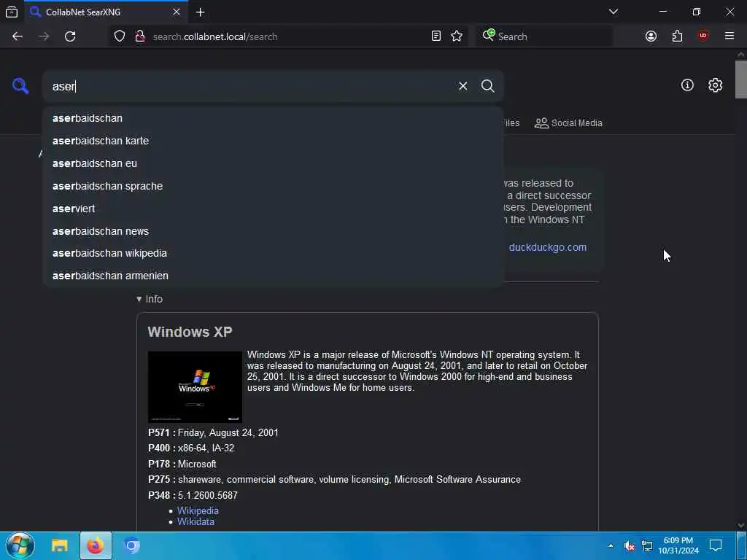Select suggestion 'aserbaidschan news'
This screenshot has height=560, width=747.
pyautogui.click(x=273, y=231)
